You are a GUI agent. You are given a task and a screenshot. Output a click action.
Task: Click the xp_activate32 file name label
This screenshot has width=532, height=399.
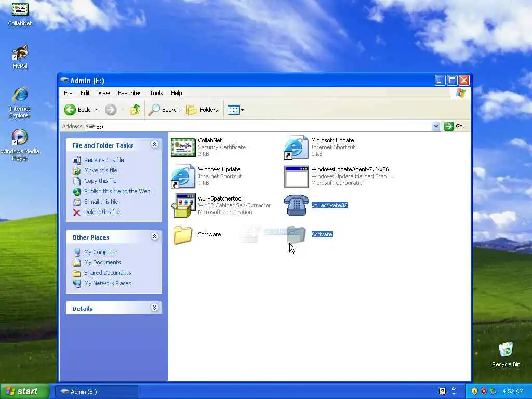pyautogui.click(x=329, y=205)
